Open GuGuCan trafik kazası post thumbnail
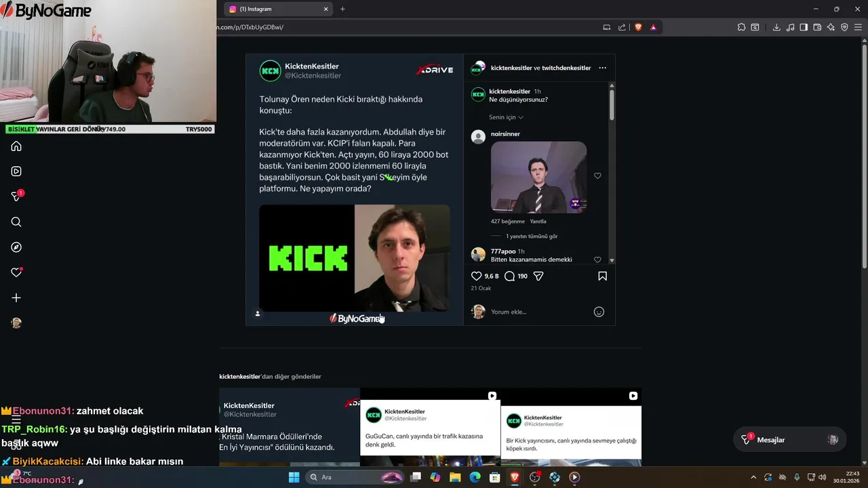Viewport: 868px width, 488px height. point(430,427)
